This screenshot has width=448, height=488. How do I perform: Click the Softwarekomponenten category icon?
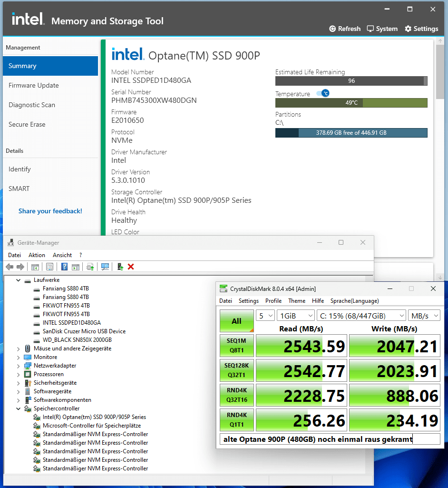28,400
